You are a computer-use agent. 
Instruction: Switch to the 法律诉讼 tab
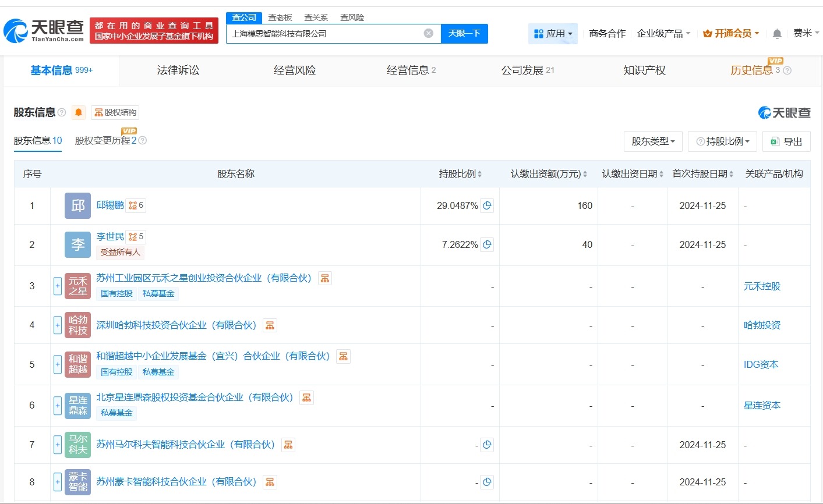point(178,70)
